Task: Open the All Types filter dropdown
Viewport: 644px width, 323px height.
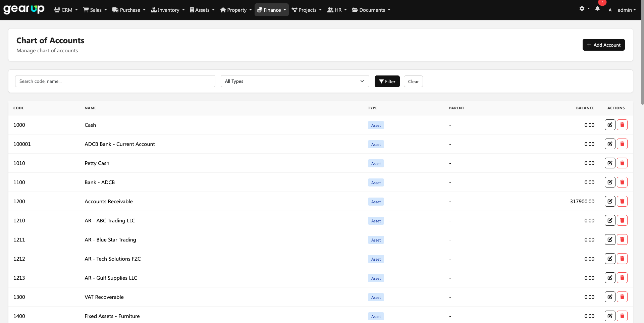Action: point(294,81)
